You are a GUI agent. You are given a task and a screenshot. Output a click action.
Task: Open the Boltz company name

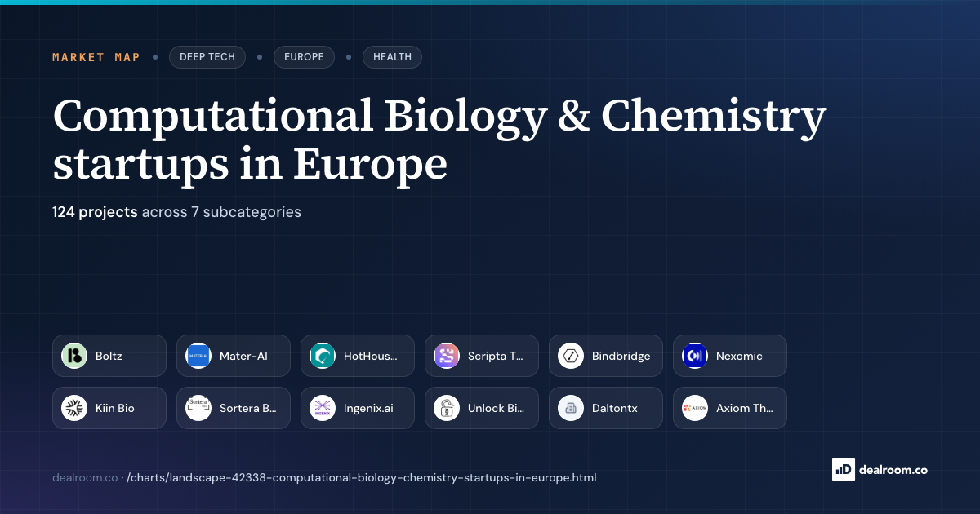click(x=109, y=356)
